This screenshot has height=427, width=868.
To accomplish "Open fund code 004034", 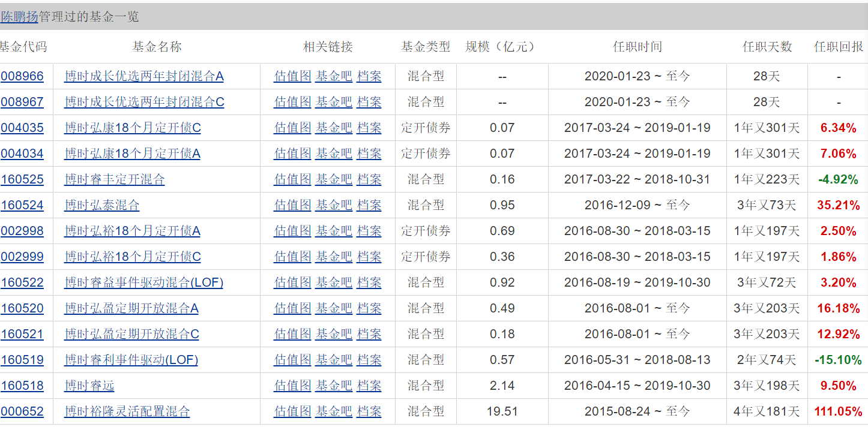I will pos(22,154).
